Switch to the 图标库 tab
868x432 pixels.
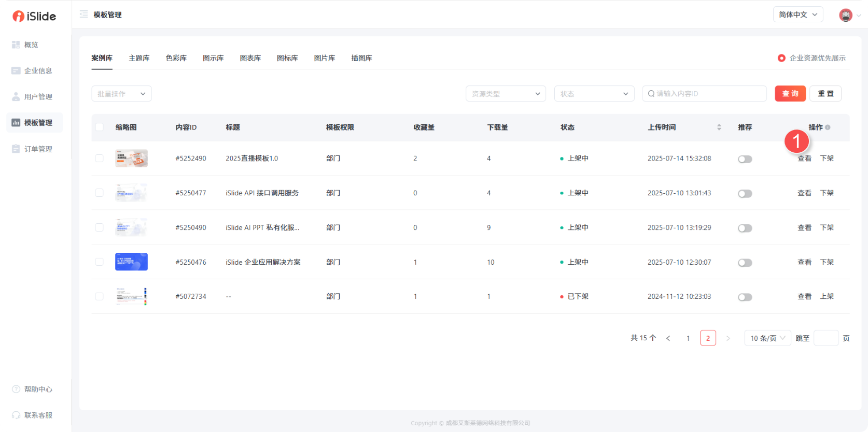pyautogui.click(x=287, y=58)
